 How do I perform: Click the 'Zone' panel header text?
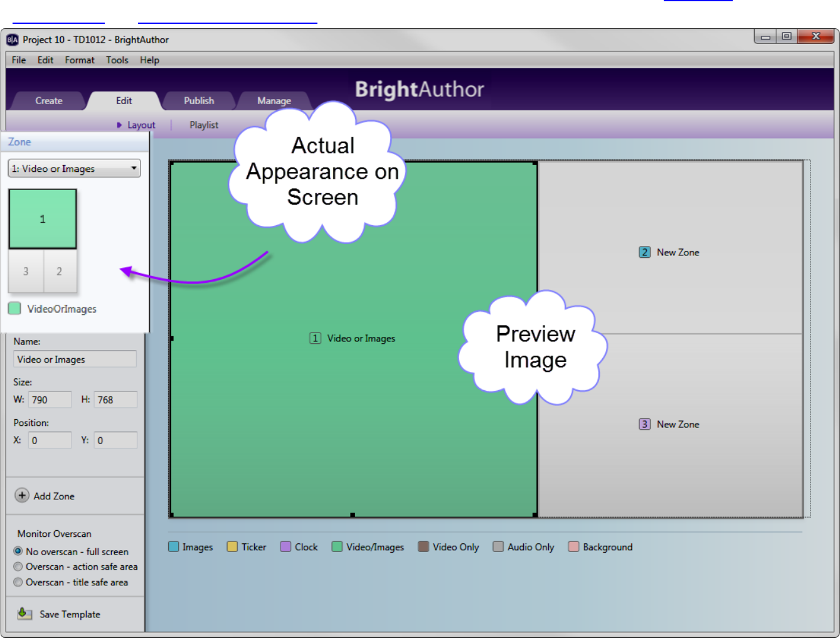(x=19, y=142)
